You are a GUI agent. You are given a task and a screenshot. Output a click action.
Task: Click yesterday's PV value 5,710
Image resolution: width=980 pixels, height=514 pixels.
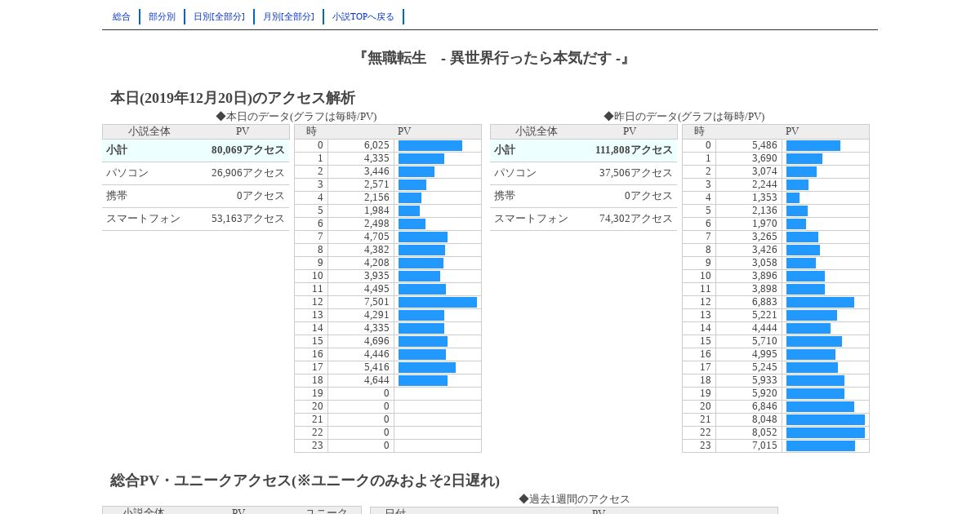[764, 341]
